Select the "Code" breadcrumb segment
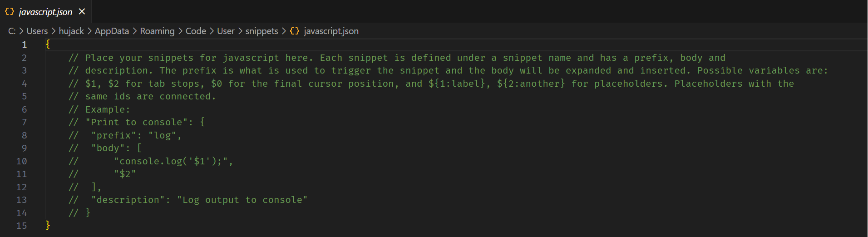Image resolution: width=868 pixels, height=237 pixels. pos(196,31)
